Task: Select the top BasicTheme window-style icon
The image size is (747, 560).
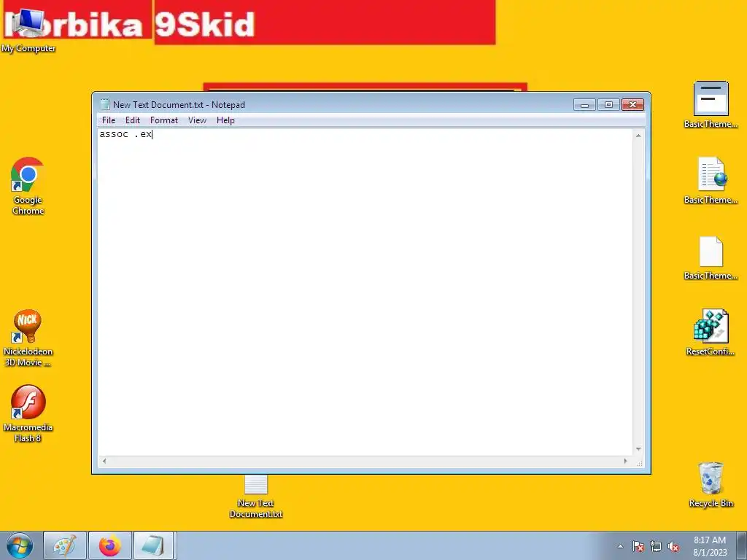Action: (x=711, y=105)
